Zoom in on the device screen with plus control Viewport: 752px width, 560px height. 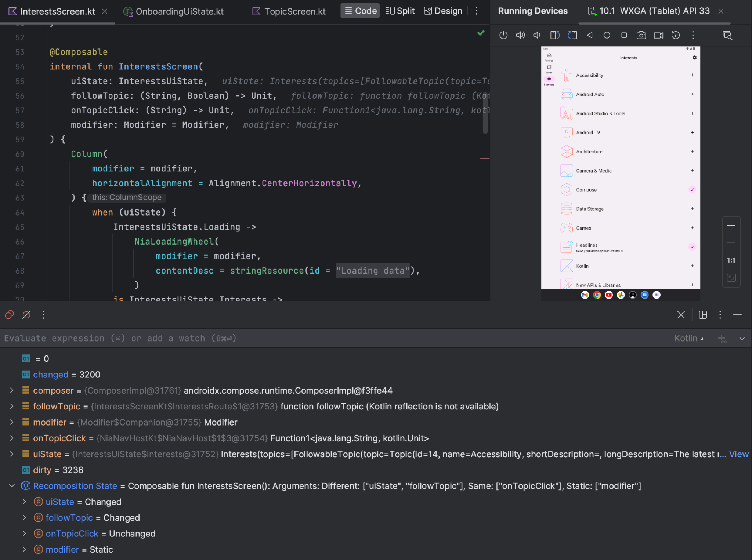click(731, 226)
